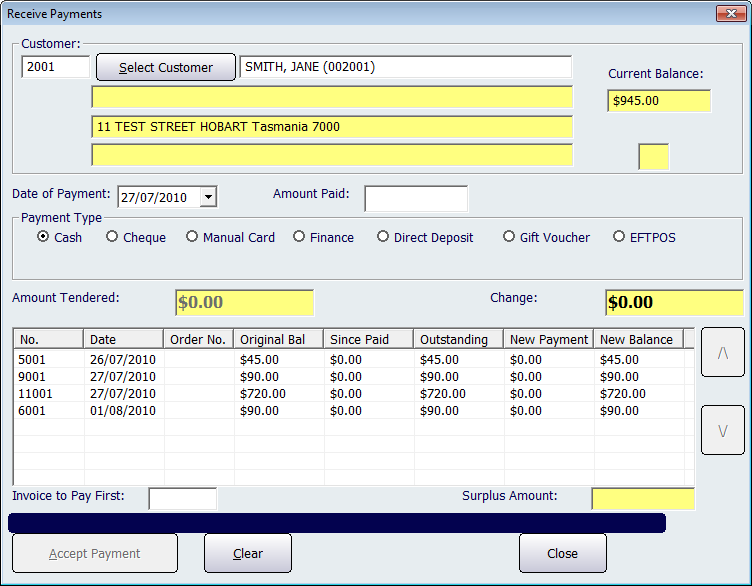Image resolution: width=752 pixels, height=586 pixels.
Task: Click the Current Balance $945.00 field
Action: click(x=659, y=101)
